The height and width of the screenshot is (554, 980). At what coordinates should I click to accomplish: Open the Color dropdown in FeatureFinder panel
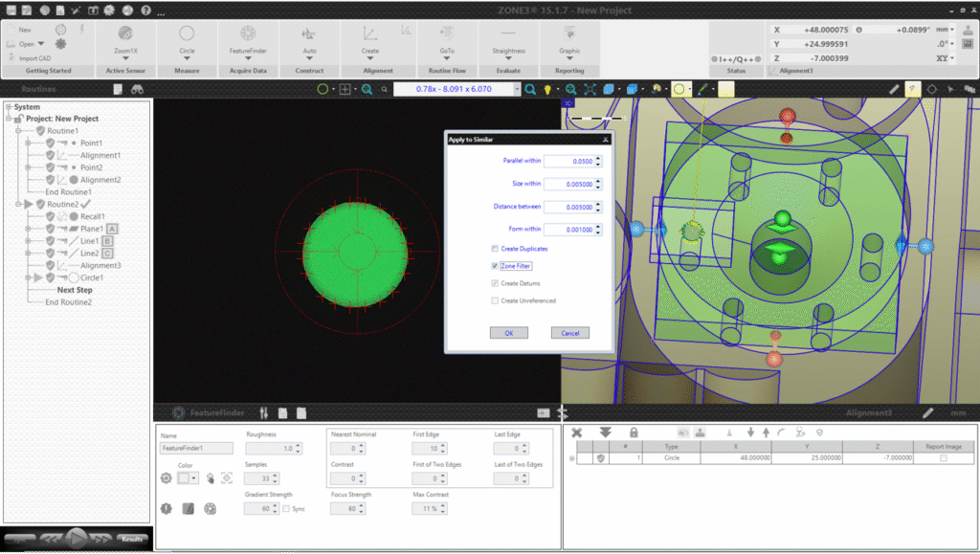coord(194,477)
